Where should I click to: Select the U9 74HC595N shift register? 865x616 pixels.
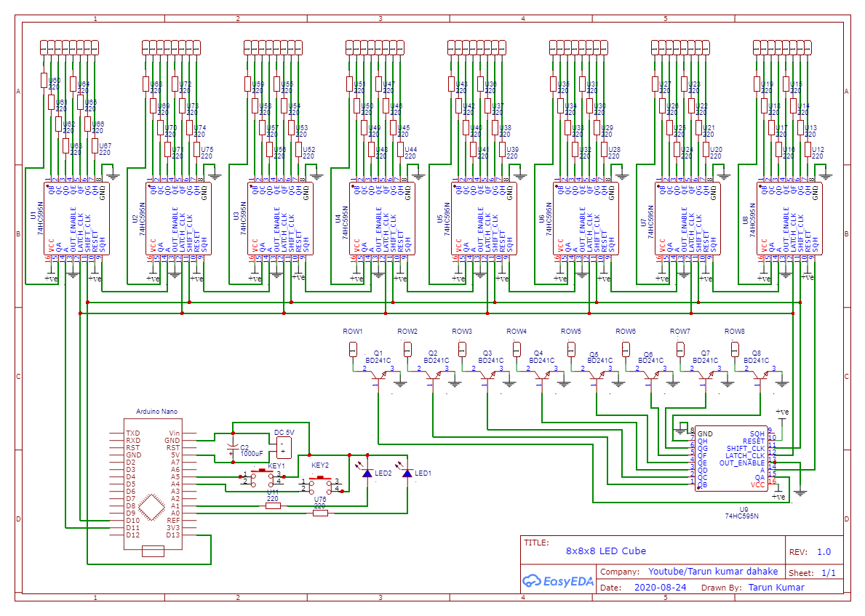[730, 458]
